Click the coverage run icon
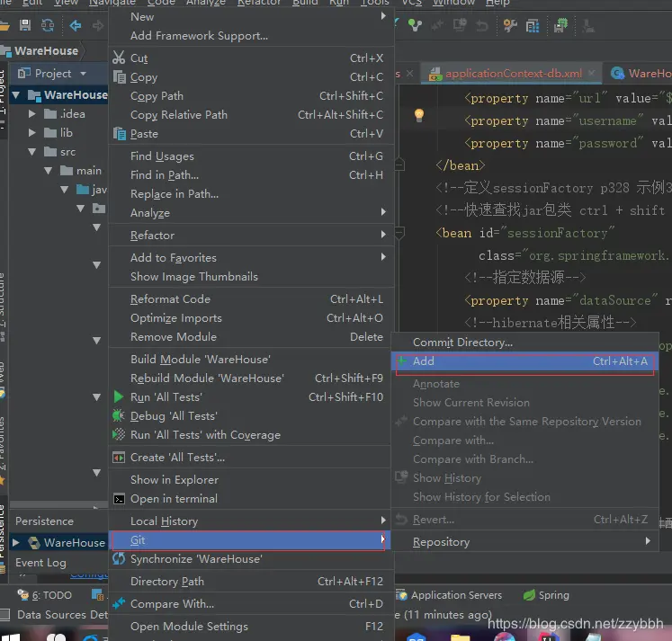Screen dimensions: 672x641 119,434
